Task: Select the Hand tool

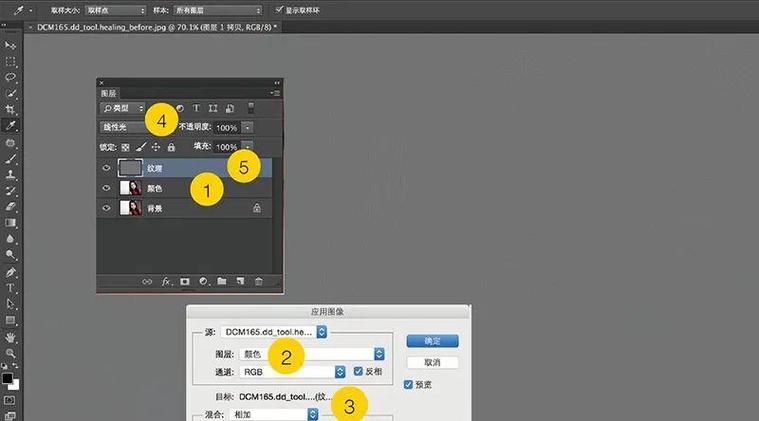Action: pyautogui.click(x=10, y=337)
